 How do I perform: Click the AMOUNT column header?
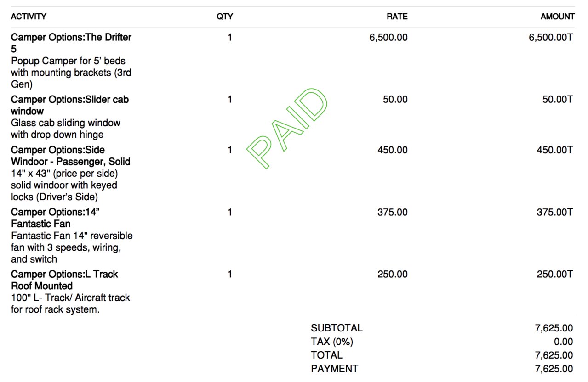click(x=557, y=17)
